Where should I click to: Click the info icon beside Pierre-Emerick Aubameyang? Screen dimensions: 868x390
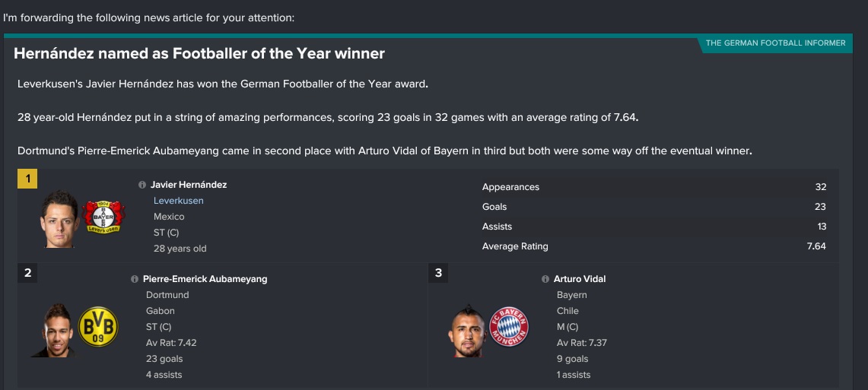click(x=135, y=279)
